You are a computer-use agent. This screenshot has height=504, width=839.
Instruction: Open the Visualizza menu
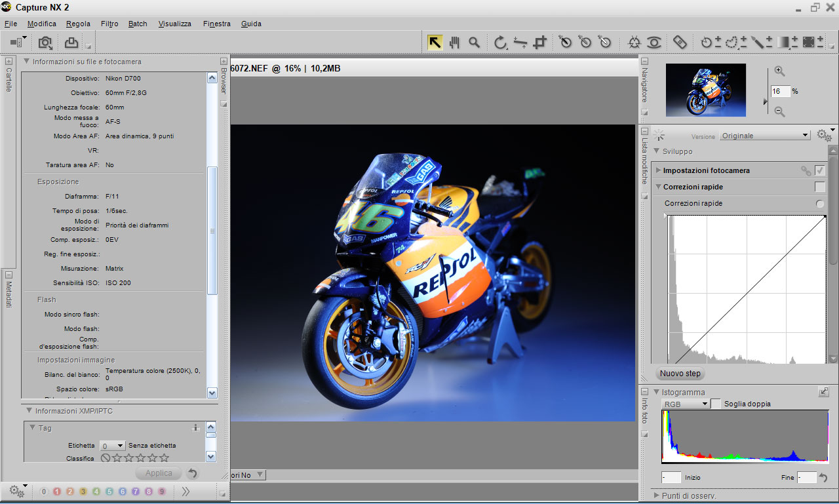point(175,24)
